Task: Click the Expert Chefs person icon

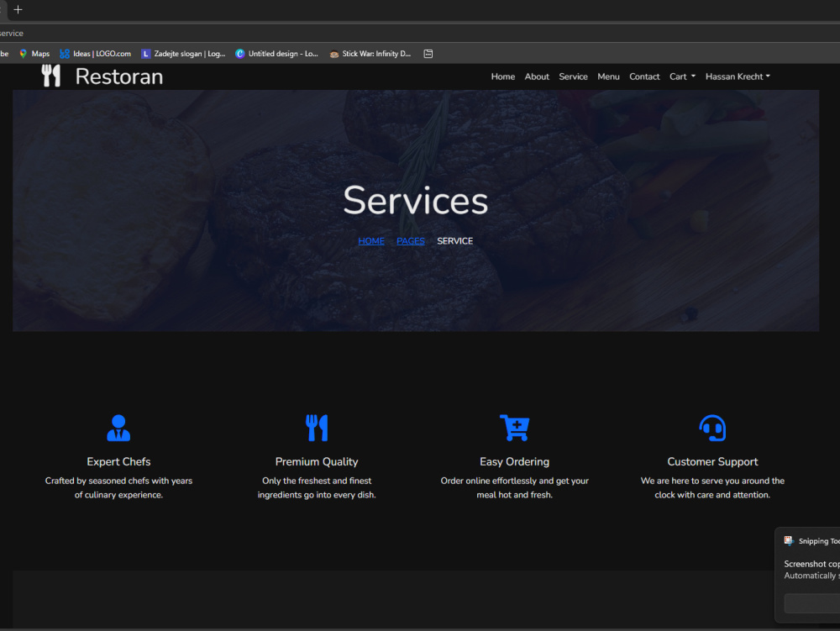Action: 118,428
